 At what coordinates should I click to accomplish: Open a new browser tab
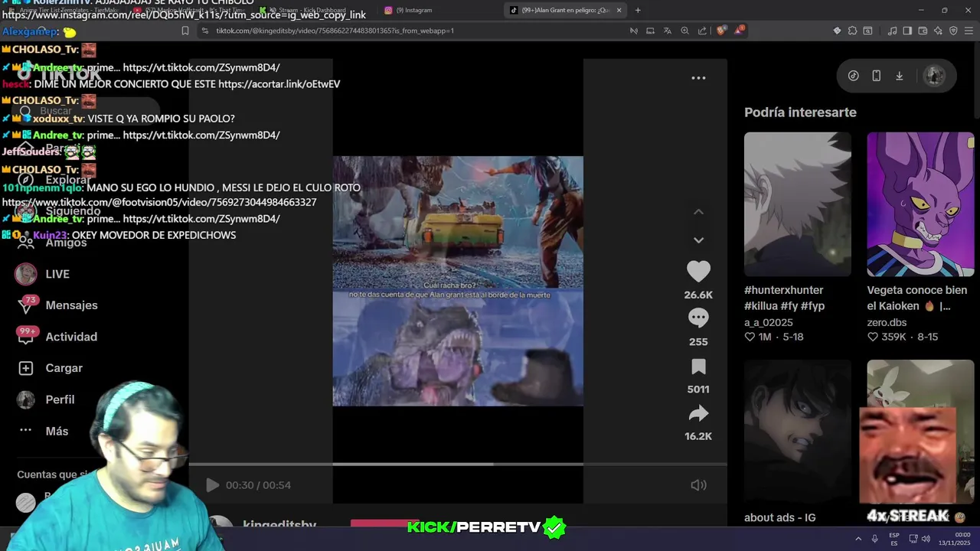(638, 10)
